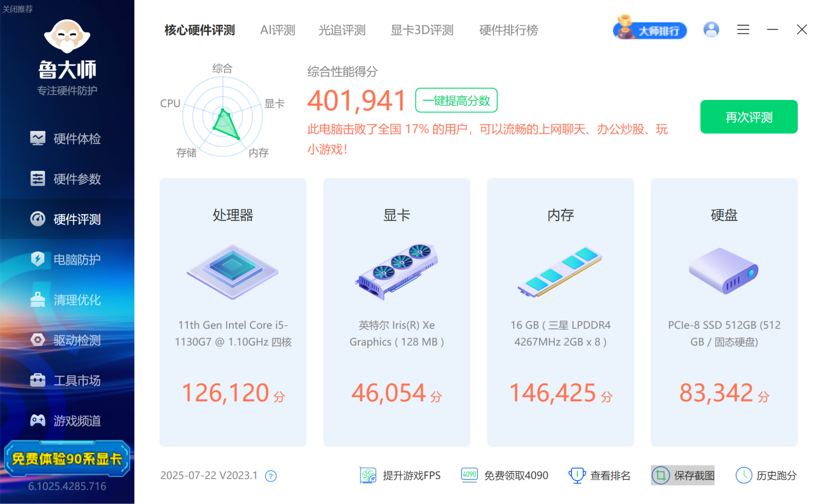Click the 硬件体检 monitor icon in sidebar
Screen dimensions: 823x504
point(38,138)
